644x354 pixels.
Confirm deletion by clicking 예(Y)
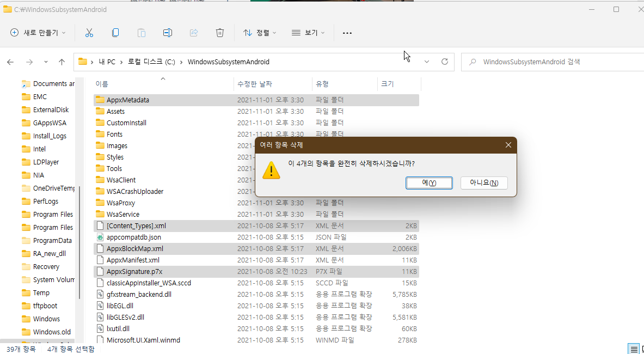click(x=428, y=182)
